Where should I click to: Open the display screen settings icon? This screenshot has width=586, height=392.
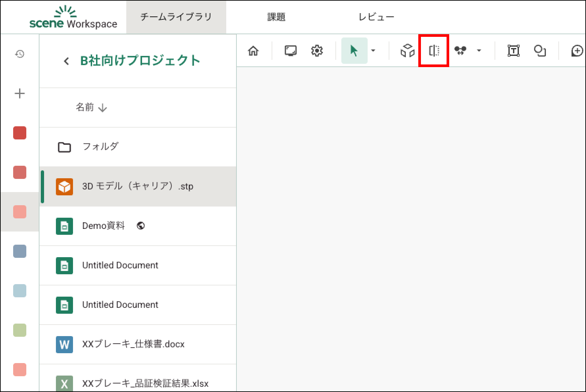coord(290,51)
